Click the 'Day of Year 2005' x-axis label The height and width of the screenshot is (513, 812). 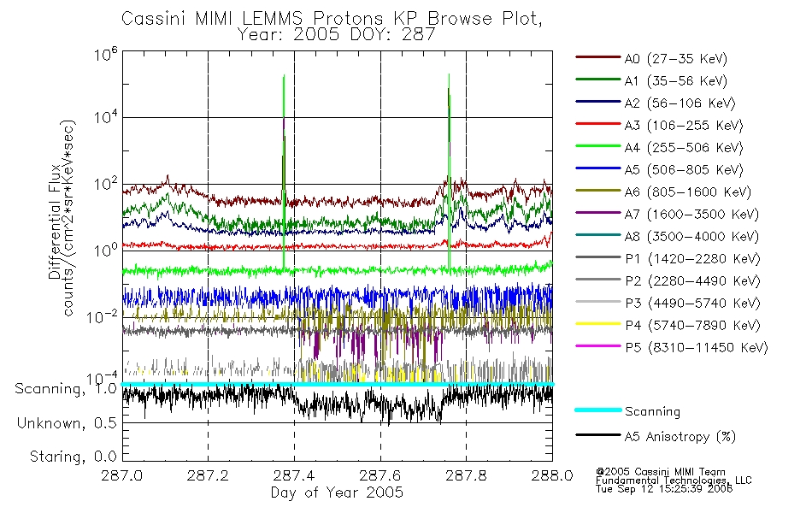tap(337, 492)
